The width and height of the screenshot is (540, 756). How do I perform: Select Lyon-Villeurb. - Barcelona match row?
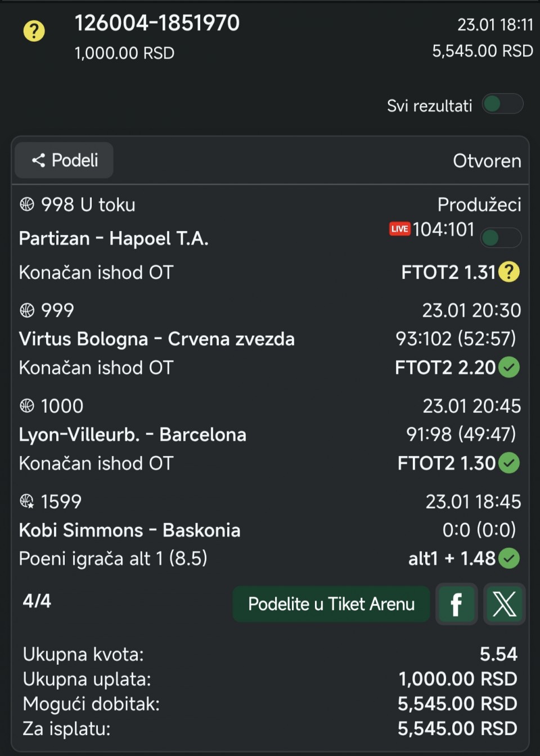coord(132,435)
